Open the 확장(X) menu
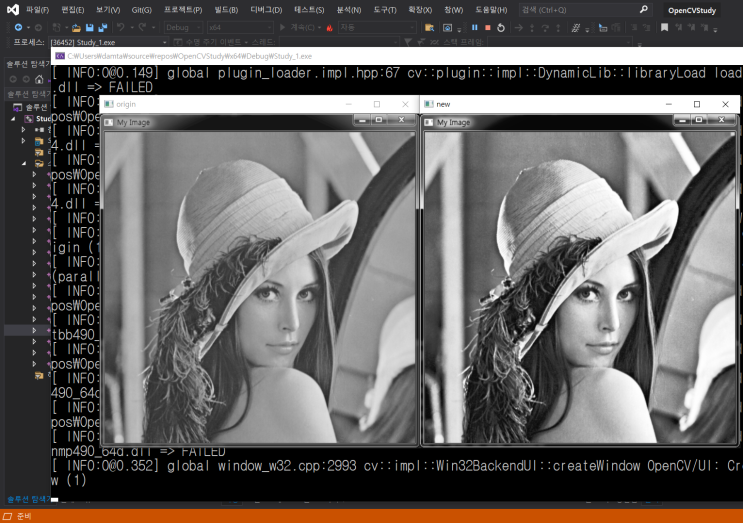 [420, 9]
